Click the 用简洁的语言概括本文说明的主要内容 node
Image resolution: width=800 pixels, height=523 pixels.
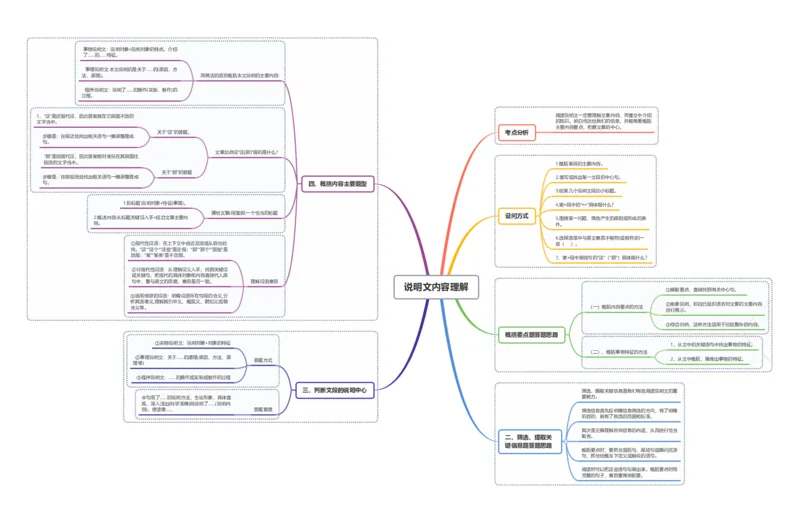click(x=240, y=76)
